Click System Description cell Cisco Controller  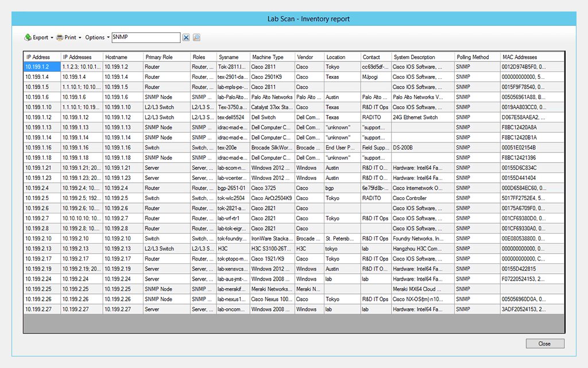pos(423,198)
